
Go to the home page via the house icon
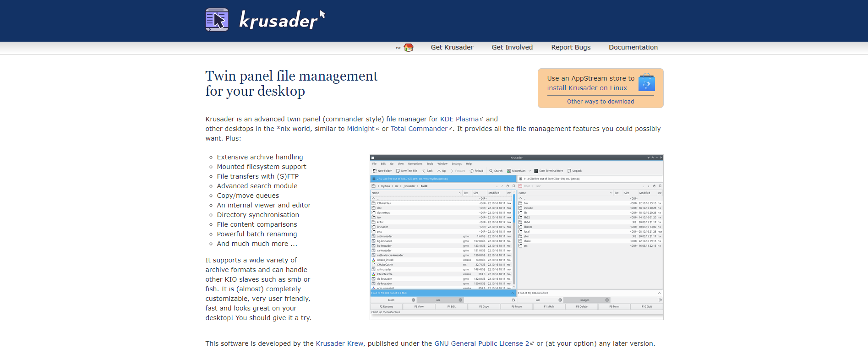click(409, 48)
